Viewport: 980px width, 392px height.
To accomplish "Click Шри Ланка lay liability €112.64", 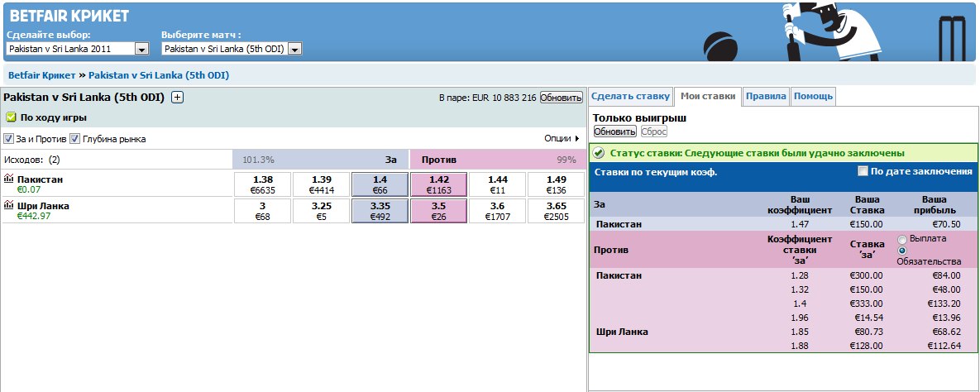I will tap(943, 346).
